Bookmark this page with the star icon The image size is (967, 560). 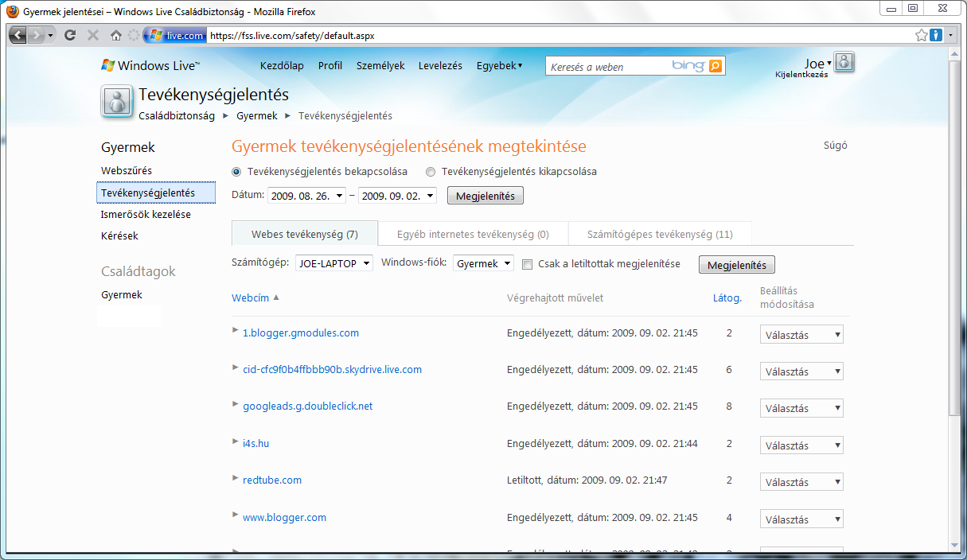tap(922, 35)
